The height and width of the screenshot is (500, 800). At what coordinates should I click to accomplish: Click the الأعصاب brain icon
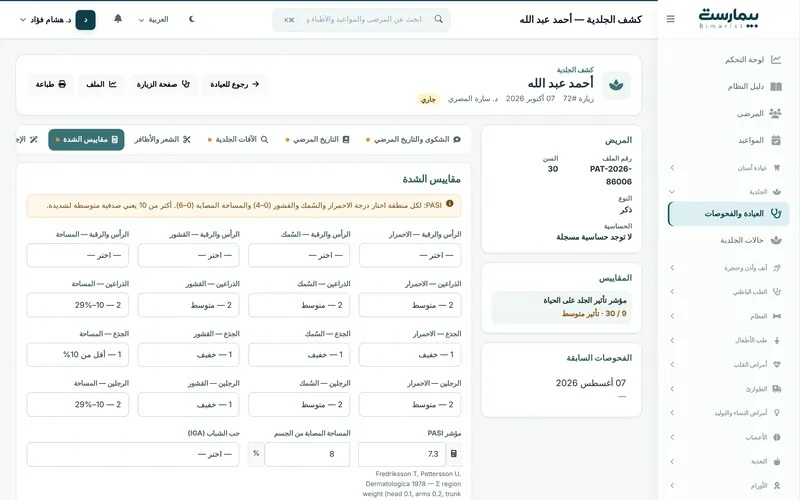pos(777,437)
